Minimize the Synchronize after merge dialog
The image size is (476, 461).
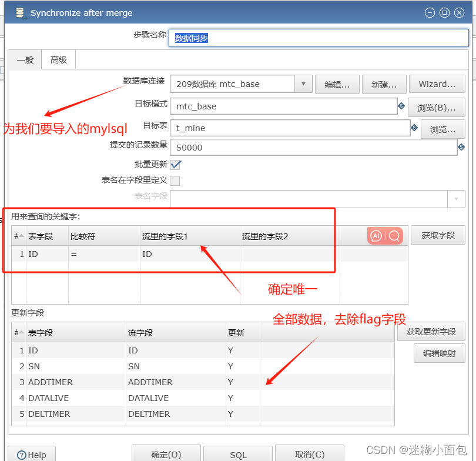click(x=430, y=13)
